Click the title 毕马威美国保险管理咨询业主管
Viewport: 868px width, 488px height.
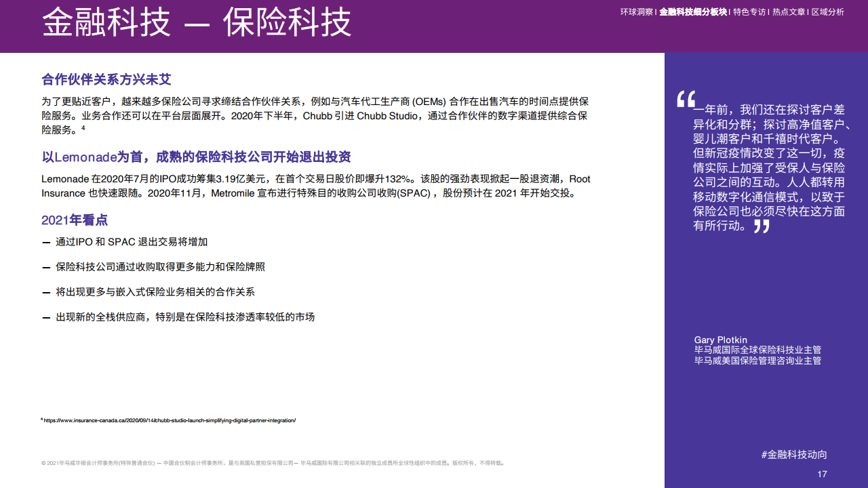click(x=757, y=361)
